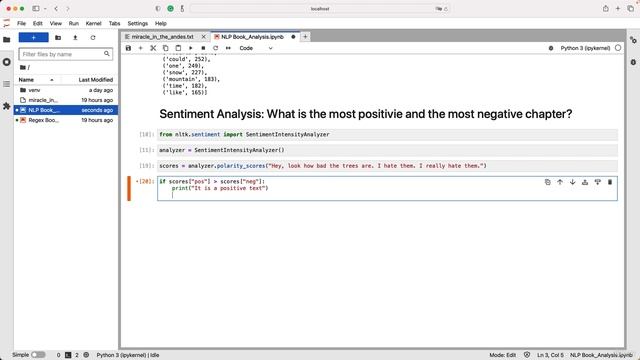Restart kernel and run all cells
Image resolution: width=640 pixels, height=360 pixels.
pos(228,48)
